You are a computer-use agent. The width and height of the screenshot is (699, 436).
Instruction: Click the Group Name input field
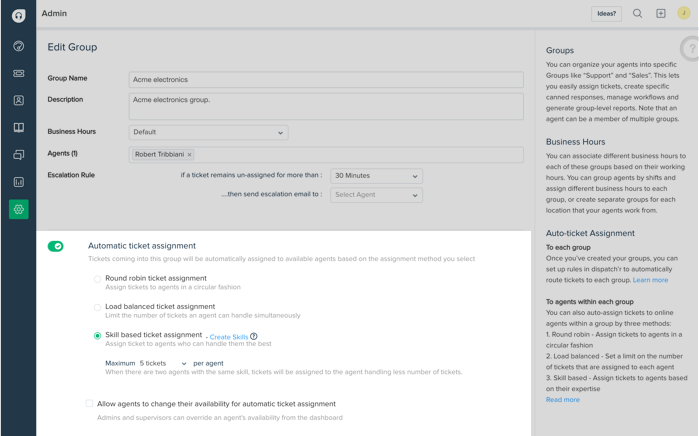click(325, 79)
